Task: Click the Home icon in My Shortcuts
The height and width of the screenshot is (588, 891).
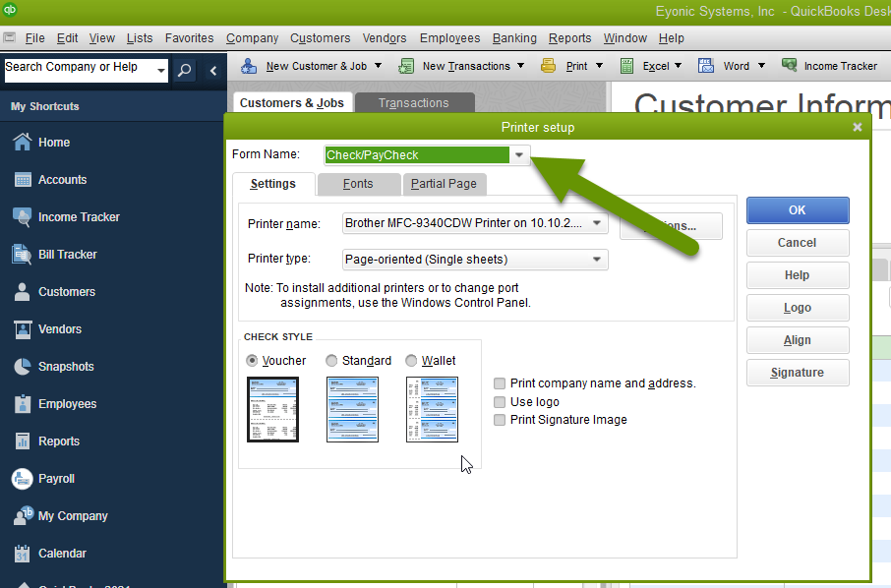Action: pyautogui.click(x=23, y=142)
